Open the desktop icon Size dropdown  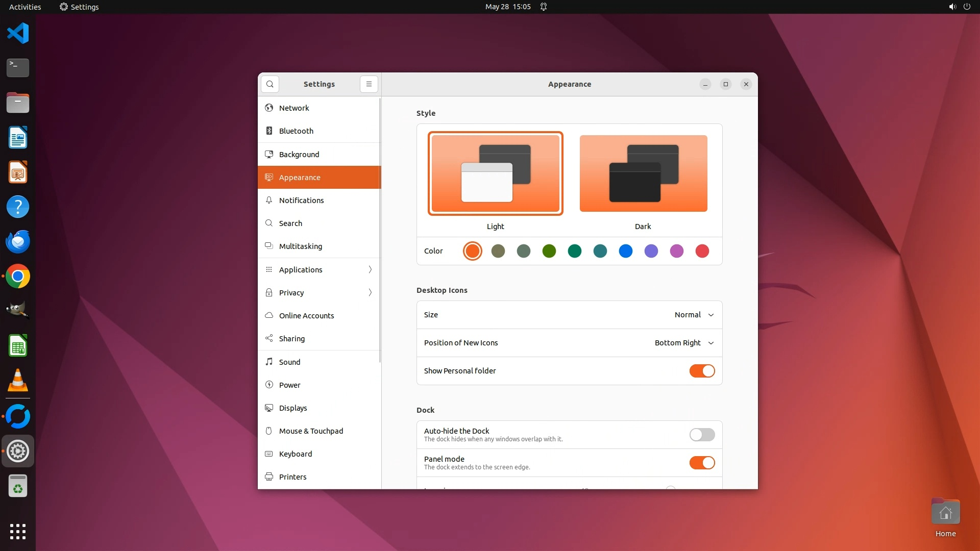pyautogui.click(x=694, y=315)
